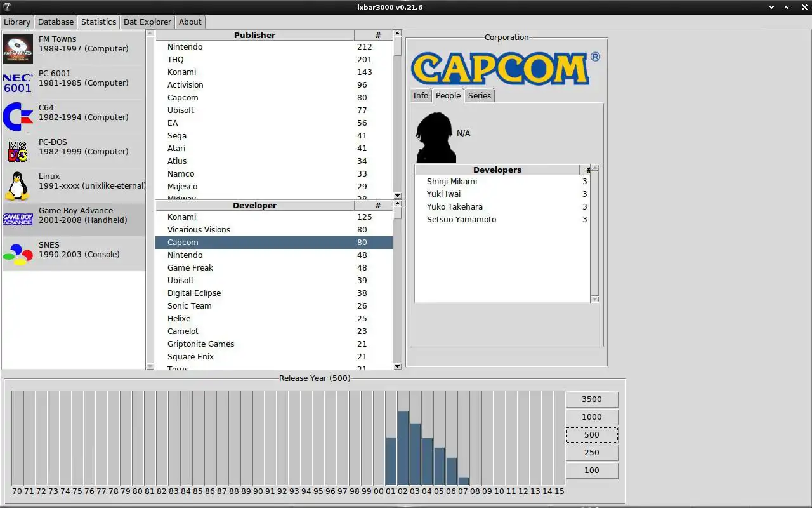Set release year scale to 100
This screenshot has height=508, width=812.
pyautogui.click(x=592, y=471)
